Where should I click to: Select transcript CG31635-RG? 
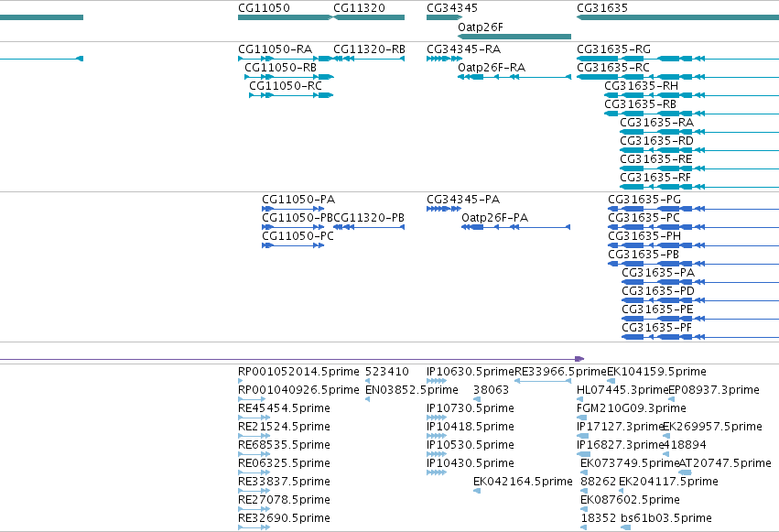point(677,59)
